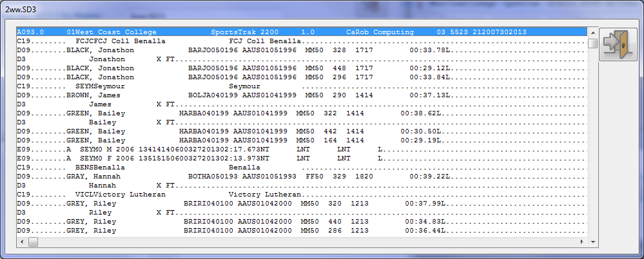This screenshot has width=644, height=259.
Task: Select the E09 SEYM0 M 2006 row
Action: (302, 149)
